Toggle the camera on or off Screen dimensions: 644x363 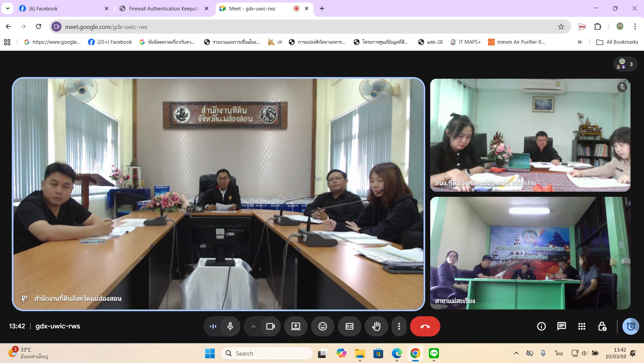coord(271,326)
